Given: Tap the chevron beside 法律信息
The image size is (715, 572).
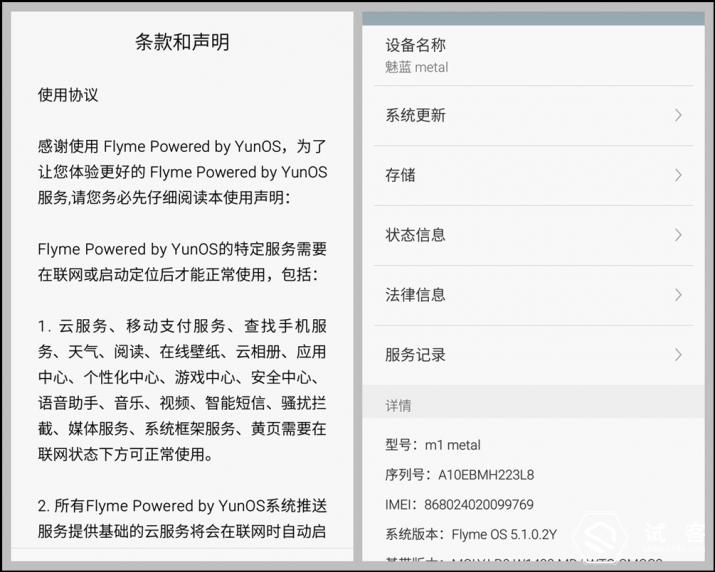Looking at the screenshot, I should click(678, 295).
